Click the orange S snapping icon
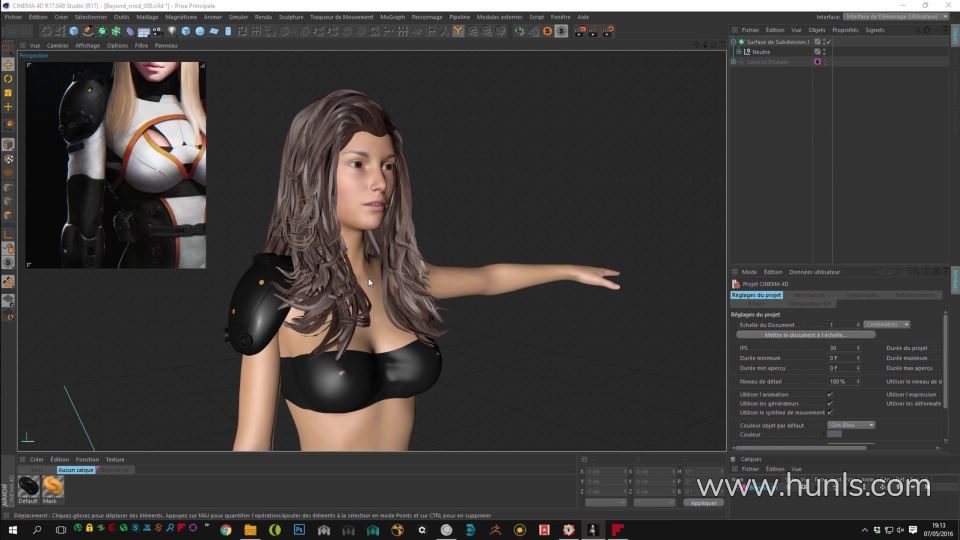Screen dimensions: 960x540 pyautogui.click(x=547, y=31)
